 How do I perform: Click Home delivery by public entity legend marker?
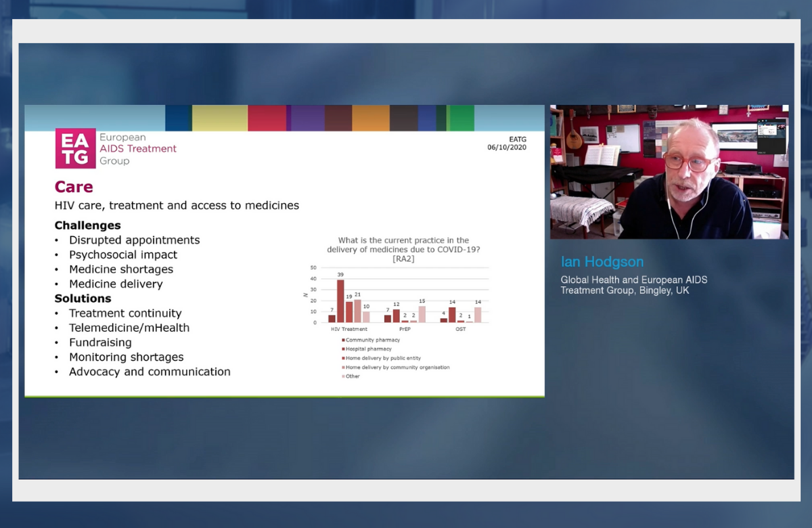(x=343, y=358)
